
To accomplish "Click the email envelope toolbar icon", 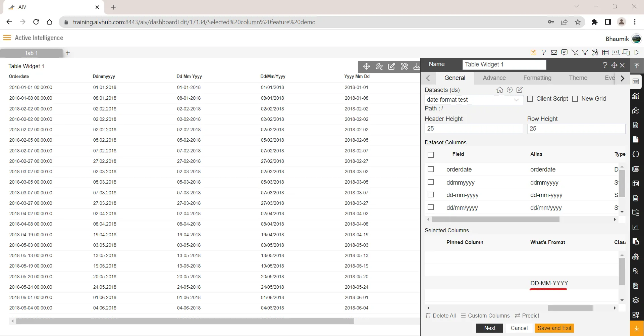I will [554, 52].
